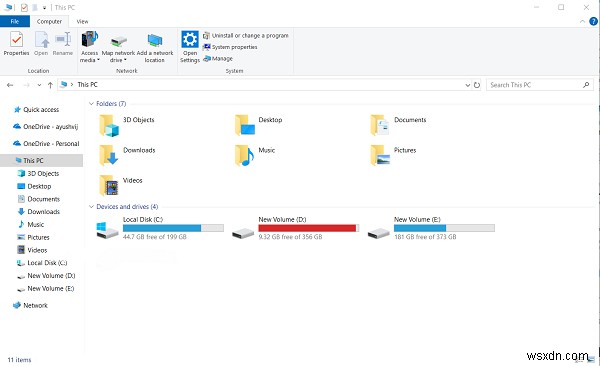Click the Forward navigation arrow
The width and height of the screenshot is (600, 366).
coord(26,85)
